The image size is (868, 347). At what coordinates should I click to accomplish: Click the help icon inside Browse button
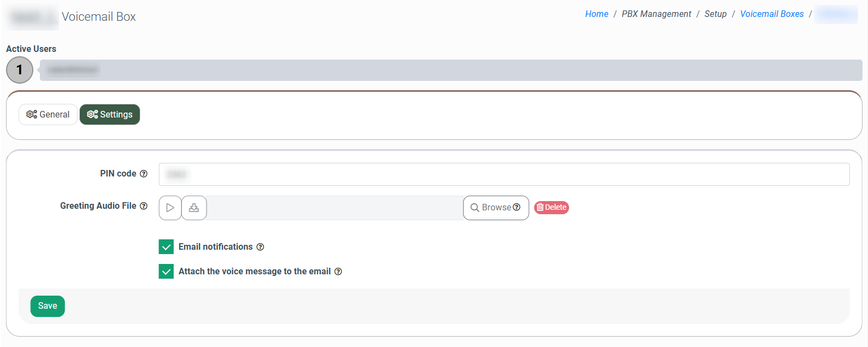click(x=517, y=207)
